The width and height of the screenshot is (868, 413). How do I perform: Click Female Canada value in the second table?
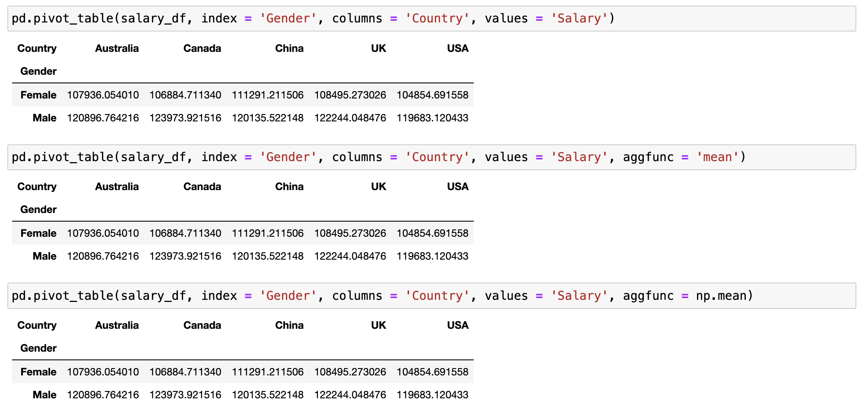185,233
